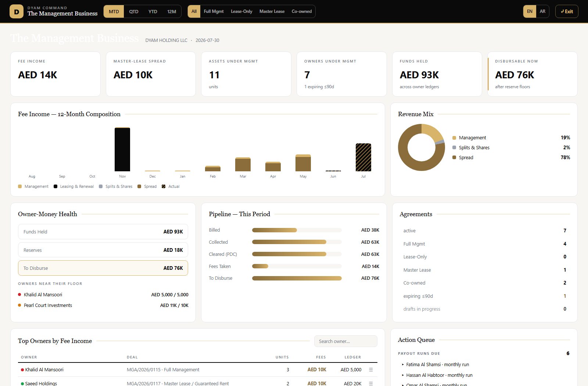Click the Collected pipeline progress bar
588x386 pixels.
tap(297, 242)
